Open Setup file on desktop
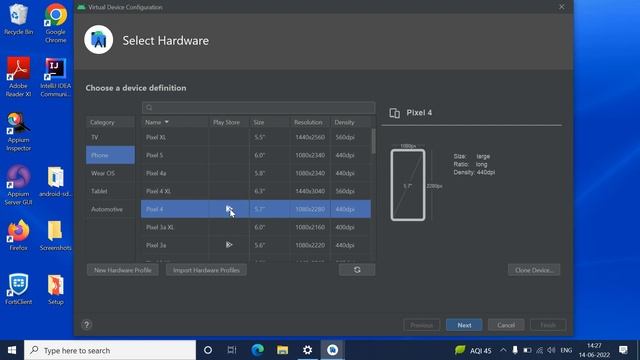The width and height of the screenshot is (640, 360). (x=56, y=289)
